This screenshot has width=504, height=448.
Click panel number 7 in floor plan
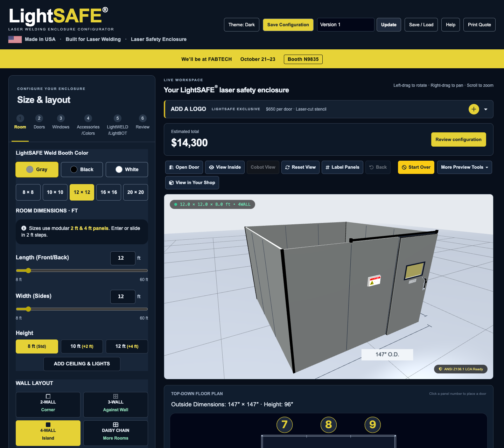(285, 425)
